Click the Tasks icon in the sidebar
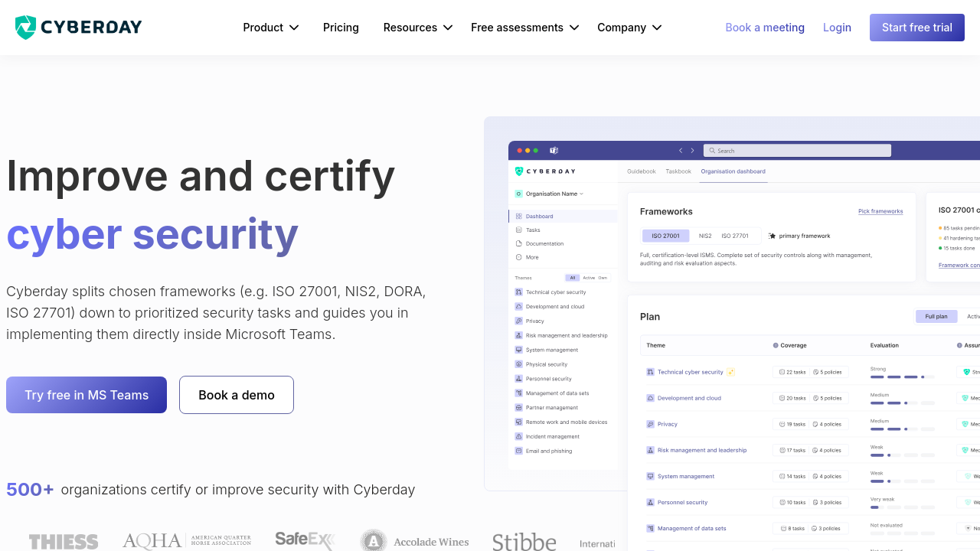This screenshot has width=980, height=551. pyautogui.click(x=519, y=230)
